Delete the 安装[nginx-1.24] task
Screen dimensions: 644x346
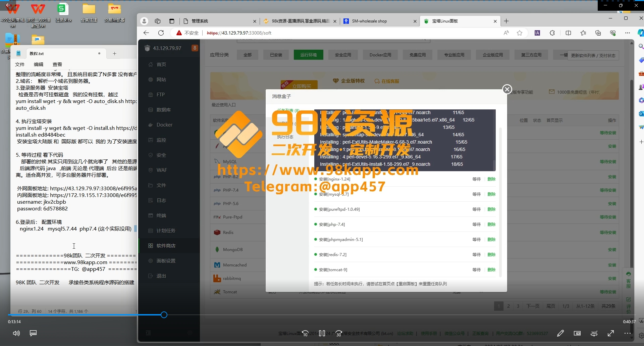491,179
